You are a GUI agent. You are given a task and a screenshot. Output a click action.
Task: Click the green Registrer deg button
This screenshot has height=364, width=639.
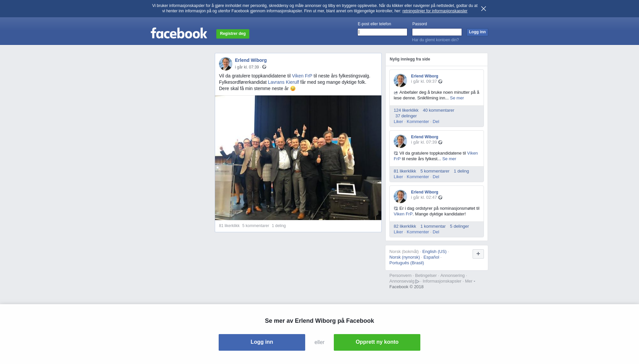click(233, 34)
